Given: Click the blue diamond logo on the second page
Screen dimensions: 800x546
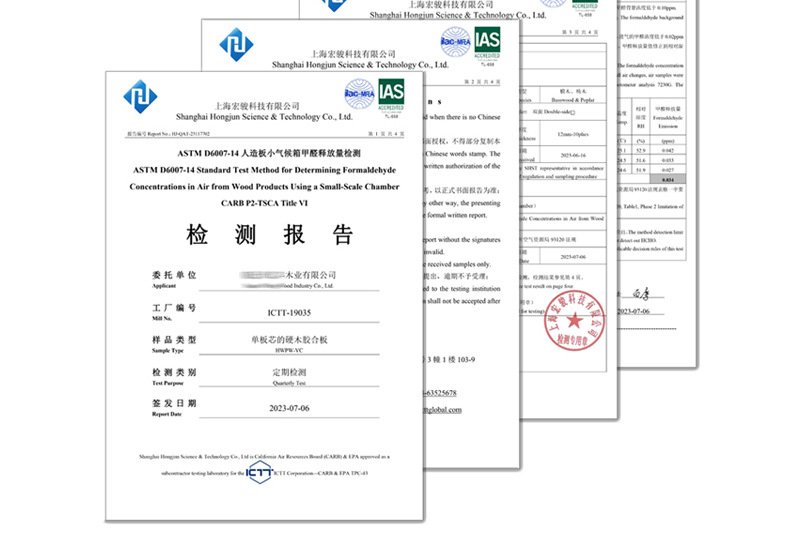Looking at the screenshot, I should click(x=236, y=44).
